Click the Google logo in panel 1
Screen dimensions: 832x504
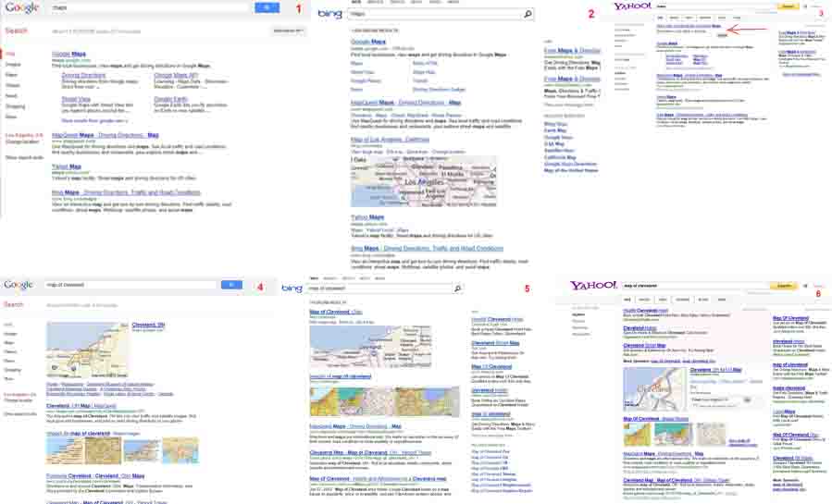point(22,8)
